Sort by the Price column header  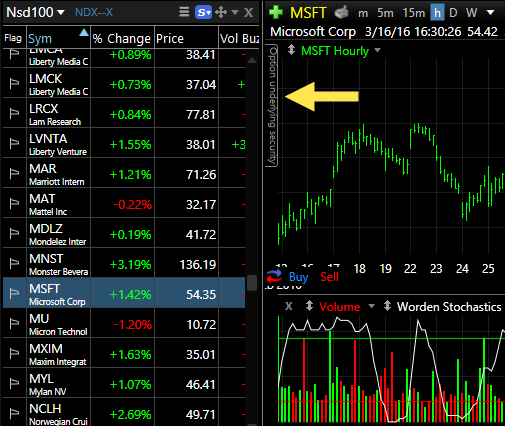(186, 38)
